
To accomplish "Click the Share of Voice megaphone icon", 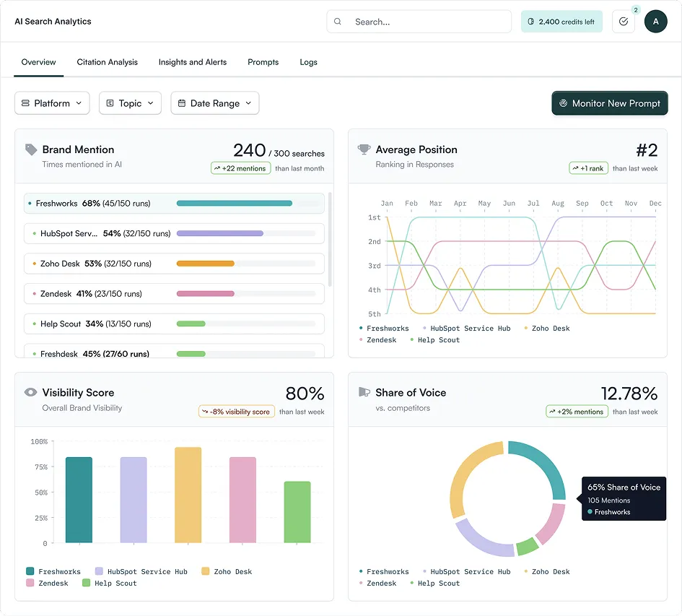I will pos(364,392).
